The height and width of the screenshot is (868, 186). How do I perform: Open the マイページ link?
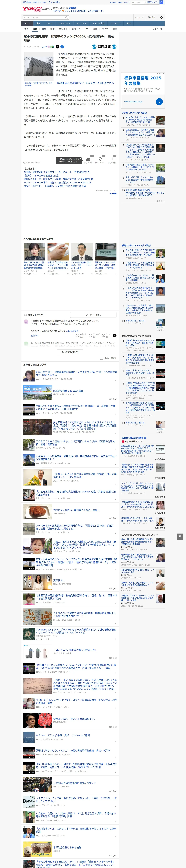point(139,18)
